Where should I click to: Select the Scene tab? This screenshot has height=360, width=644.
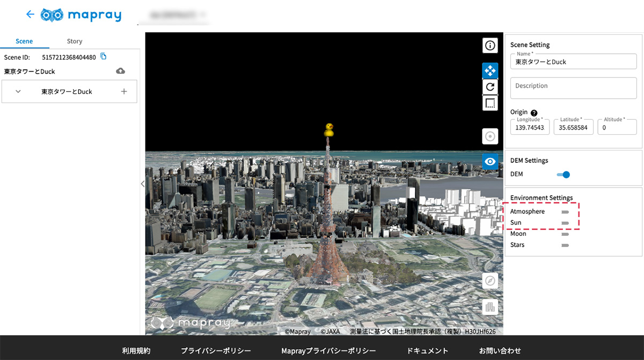24,41
